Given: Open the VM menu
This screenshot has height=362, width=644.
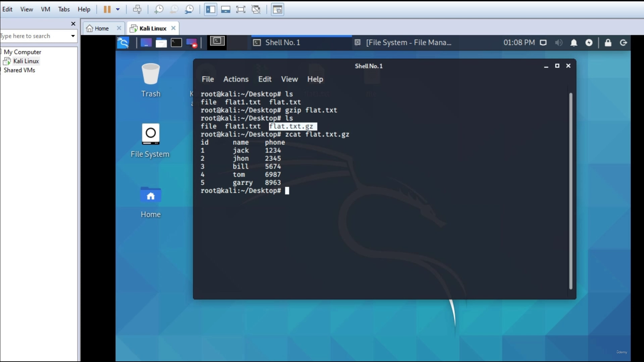Looking at the screenshot, I should [x=45, y=9].
